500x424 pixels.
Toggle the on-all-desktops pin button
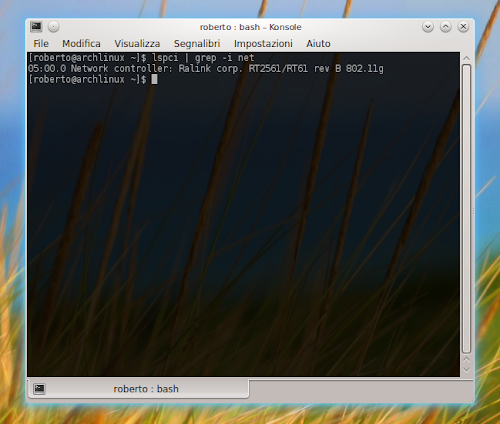[53, 27]
